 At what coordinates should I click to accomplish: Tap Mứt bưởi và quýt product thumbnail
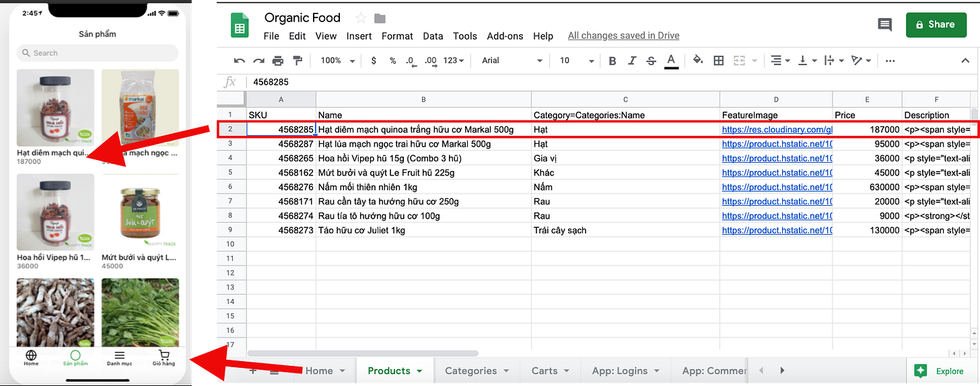(x=140, y=213)
